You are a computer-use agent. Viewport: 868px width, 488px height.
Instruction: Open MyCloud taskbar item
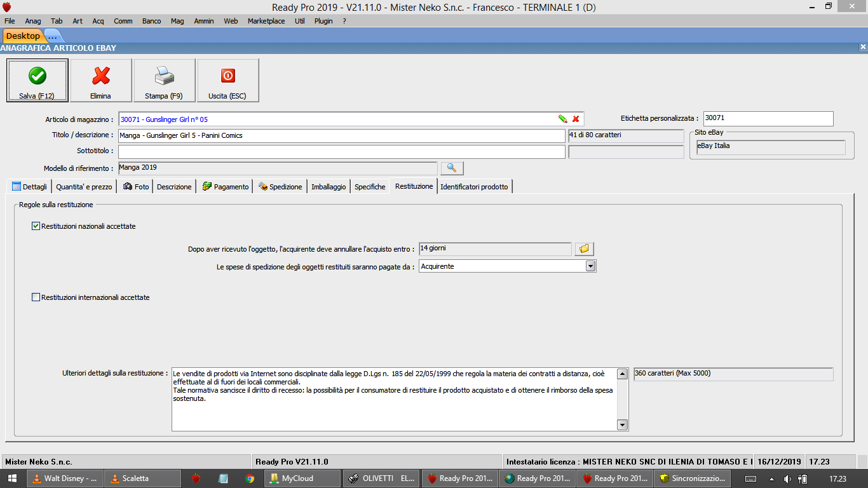(302, 478)
